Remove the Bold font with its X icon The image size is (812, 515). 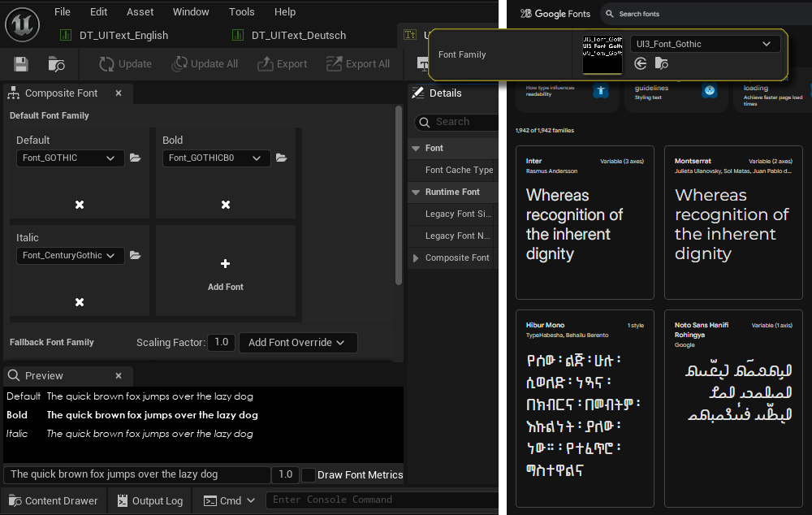226,205
